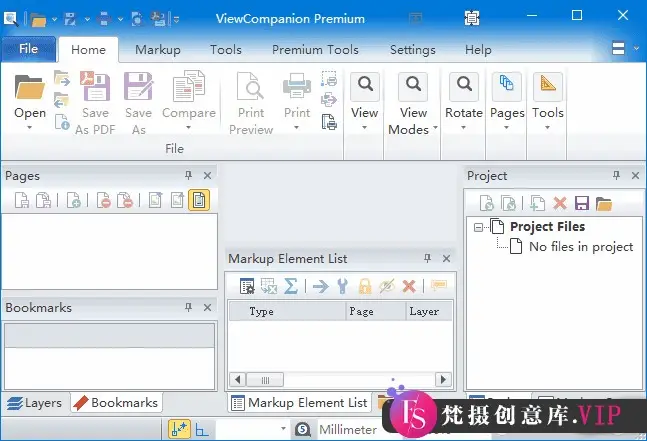Switch to the Layers bottom tab
The width and height of the screenshot is (647, 441).
coord(35,403)
